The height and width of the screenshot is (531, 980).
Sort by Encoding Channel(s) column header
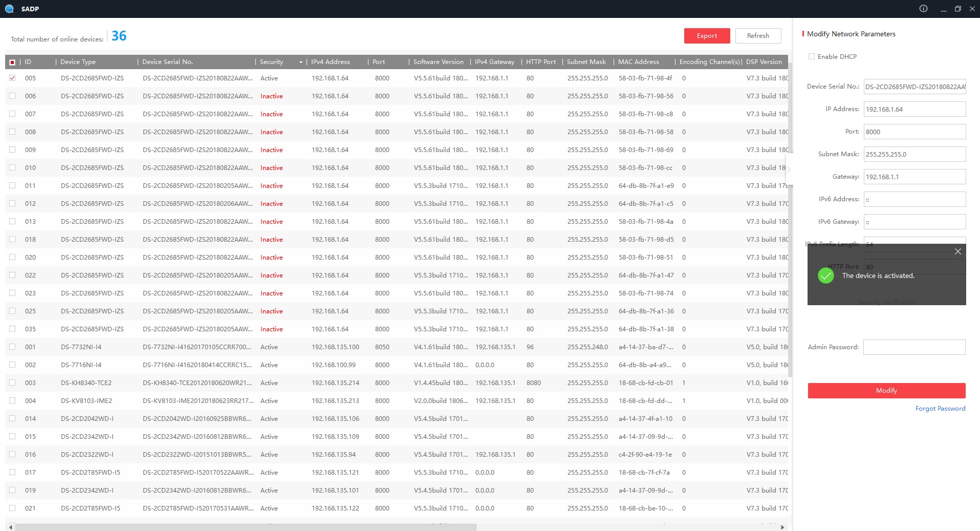point(710,62)
